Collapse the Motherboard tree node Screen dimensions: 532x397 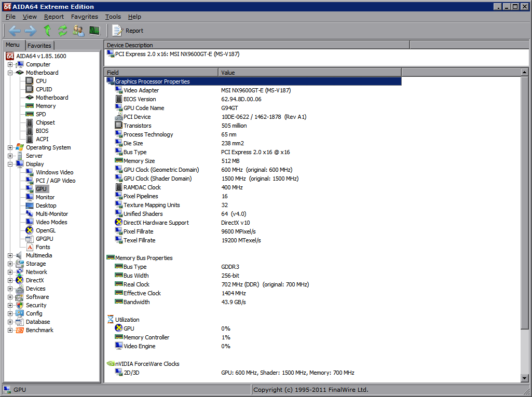point(10,73)
